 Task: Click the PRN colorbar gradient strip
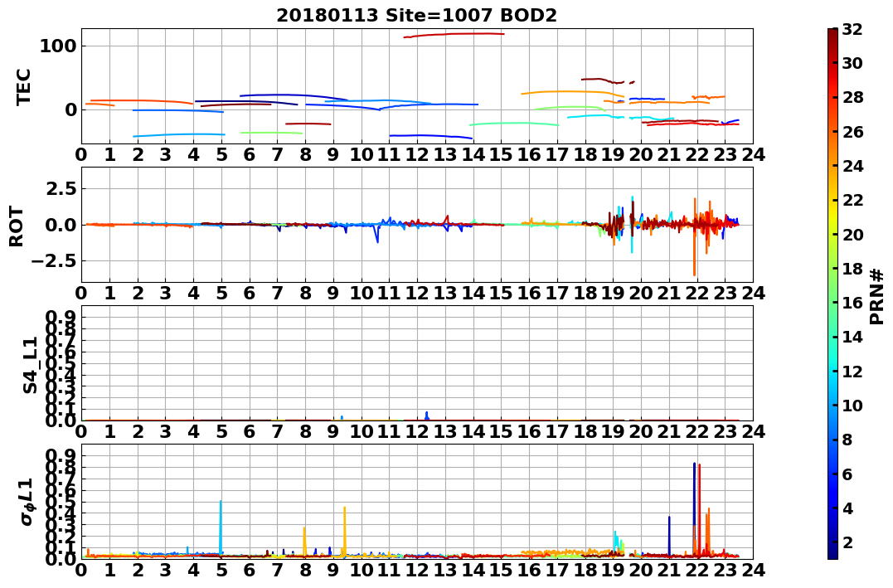point(832,294)
